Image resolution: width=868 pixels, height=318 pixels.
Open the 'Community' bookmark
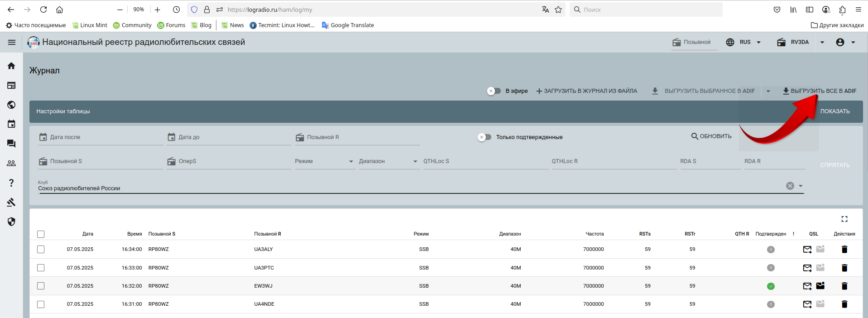(x=132, y=25)
